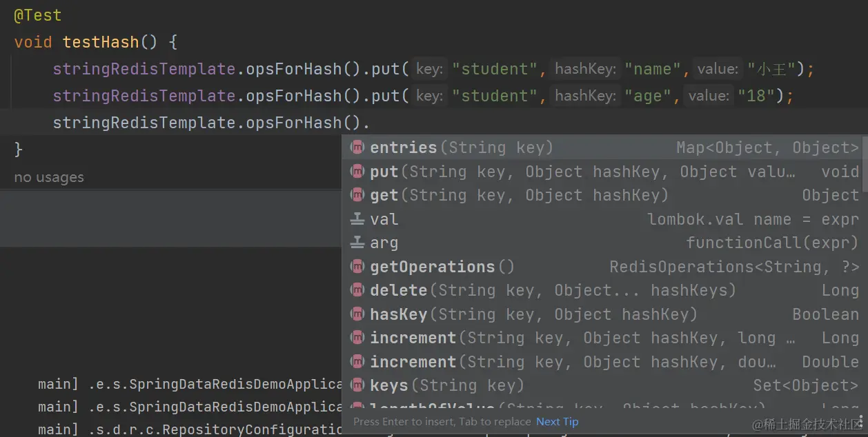Click method icon beside get(String key
Viewport: 868px width, 437px height.
357,195
